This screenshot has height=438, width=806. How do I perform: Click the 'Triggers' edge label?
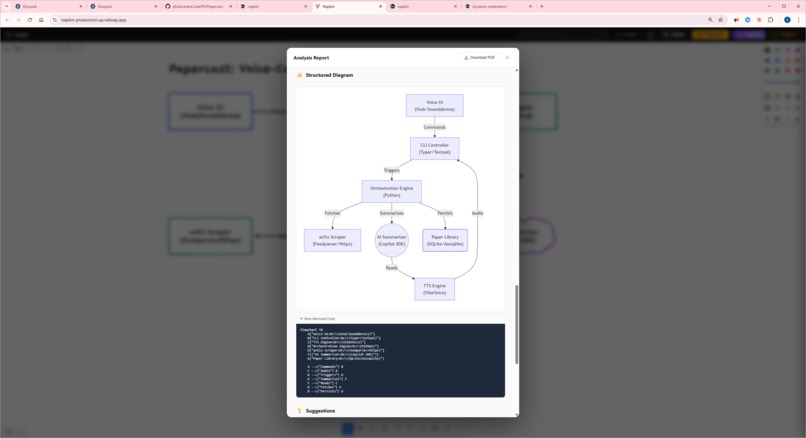click(x=392, y=170)
